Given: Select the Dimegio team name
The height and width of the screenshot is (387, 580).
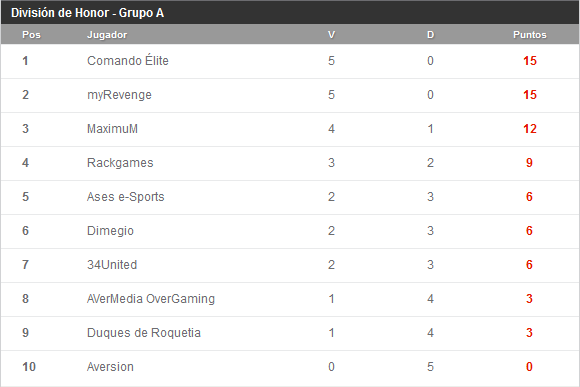Looking at the screenshot, I should tap(110, 231).
